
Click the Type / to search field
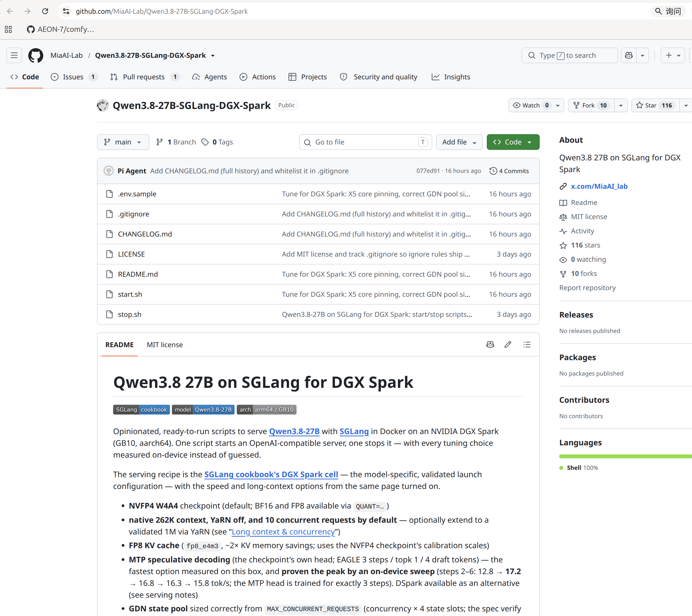[x=570, y=55]
